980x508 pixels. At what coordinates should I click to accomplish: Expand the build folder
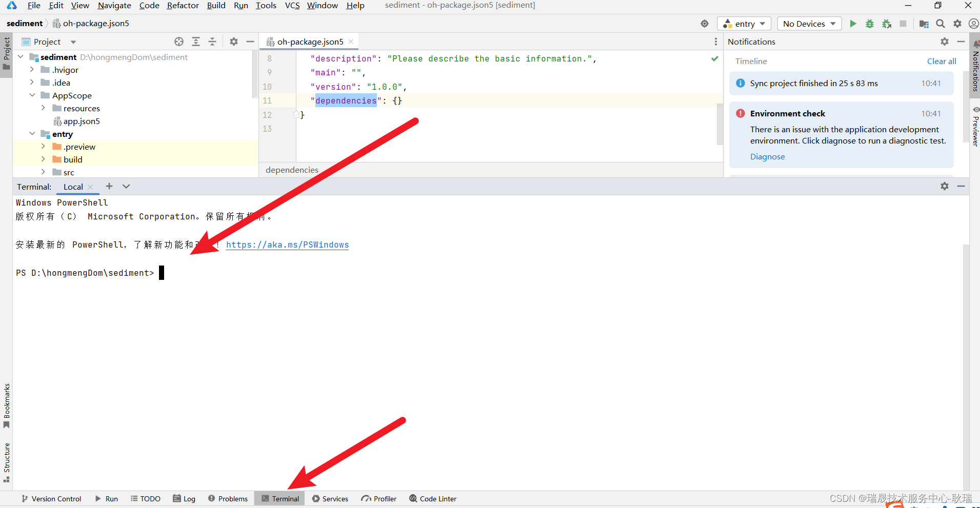(43, 159)
